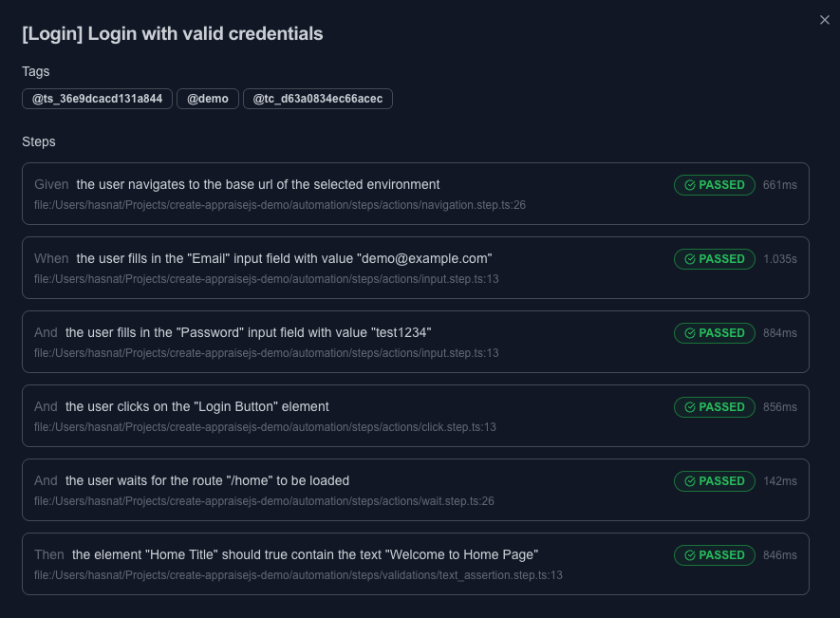Screen dimensions: 840x618
Task: Open the navigation.step.ts file link
Action: click(x=282, y=205)
